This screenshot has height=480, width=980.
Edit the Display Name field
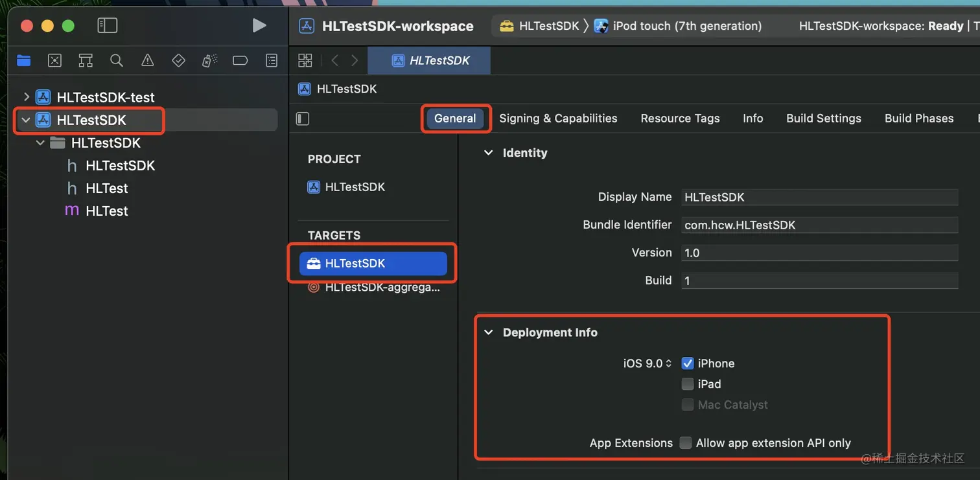820,198
